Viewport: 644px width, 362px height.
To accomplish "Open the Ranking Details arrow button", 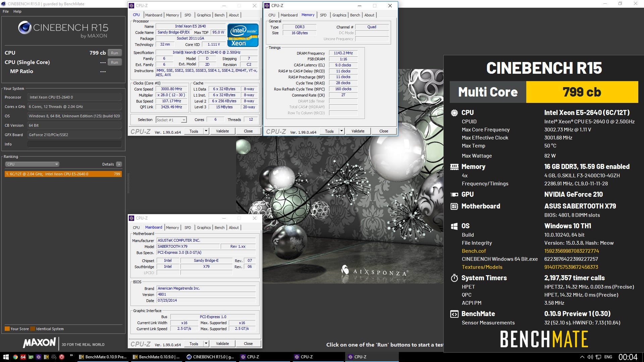I will (119, 164).
